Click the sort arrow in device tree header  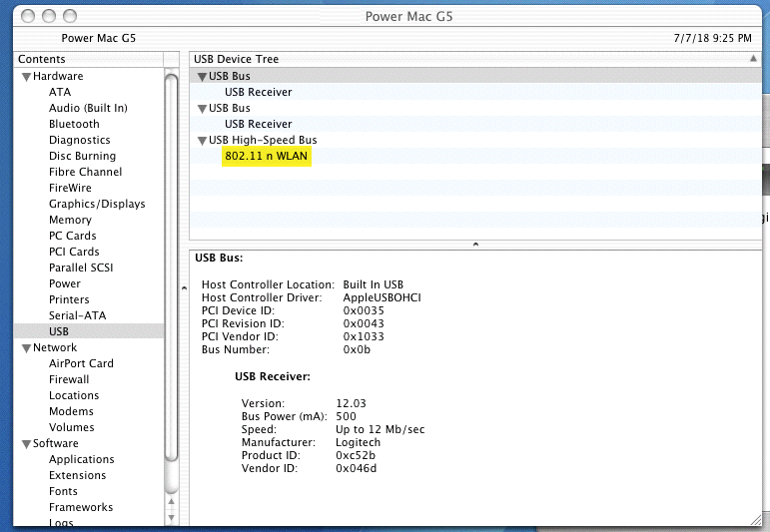pos(753,59)
